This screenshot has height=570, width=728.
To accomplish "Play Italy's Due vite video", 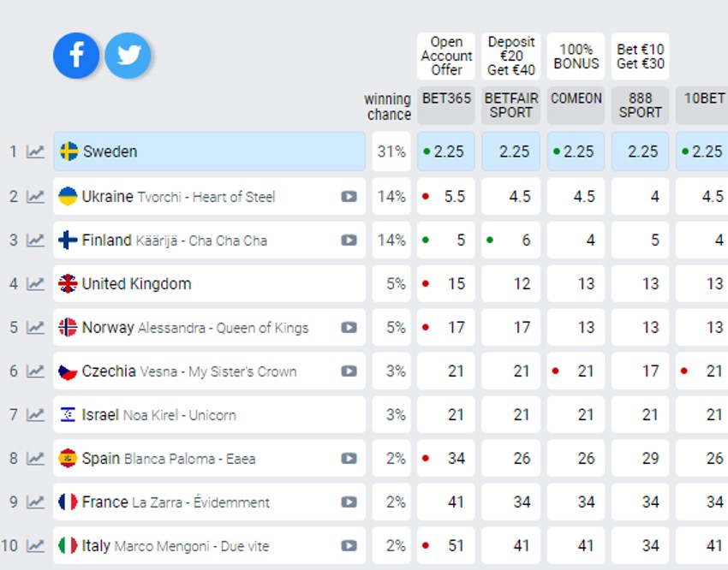I will 349,546.
